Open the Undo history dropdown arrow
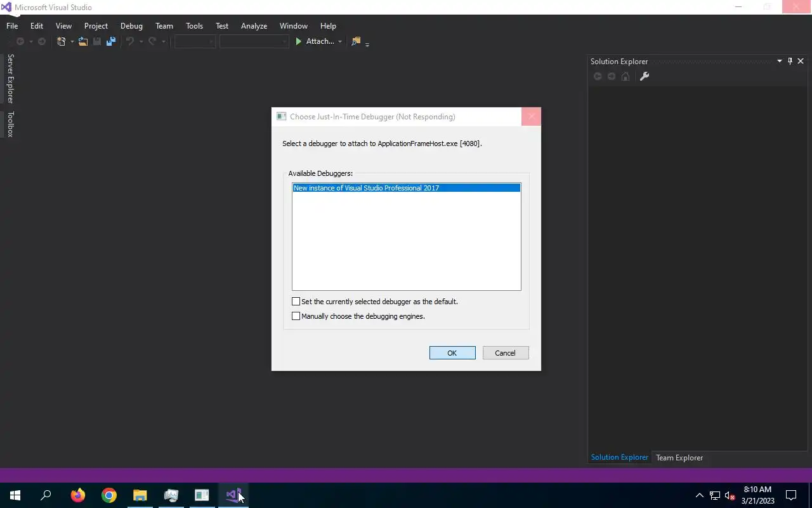The width and height of the screenshot is (812, 508). tap(141, 42)
